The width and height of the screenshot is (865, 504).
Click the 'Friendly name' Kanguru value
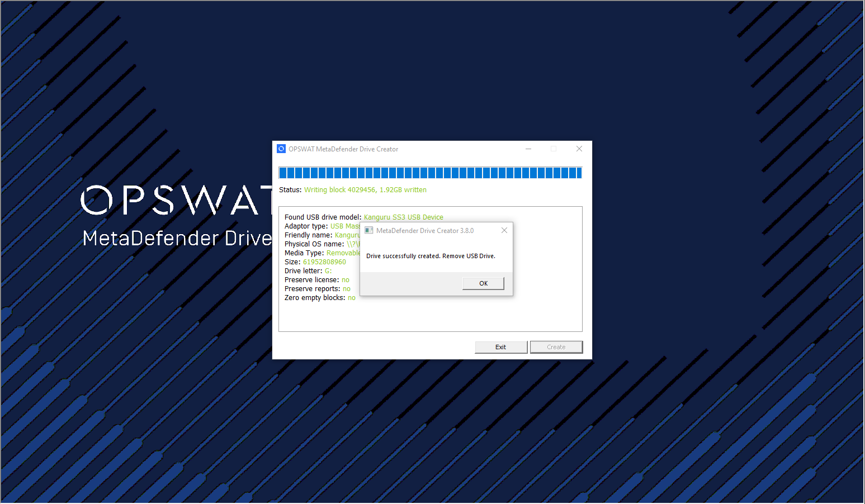click(x=347, y=235)
